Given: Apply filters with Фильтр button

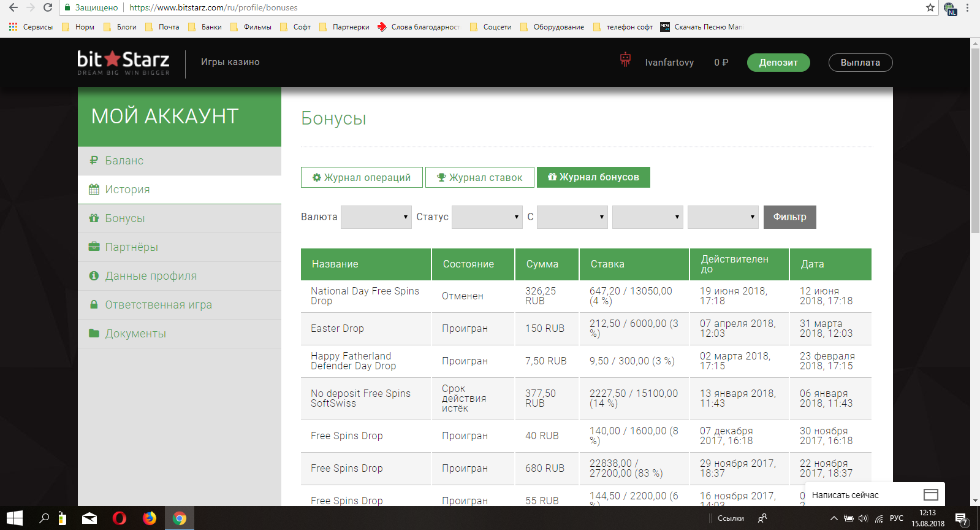Looking at the screenshot, I should [789, 217].
